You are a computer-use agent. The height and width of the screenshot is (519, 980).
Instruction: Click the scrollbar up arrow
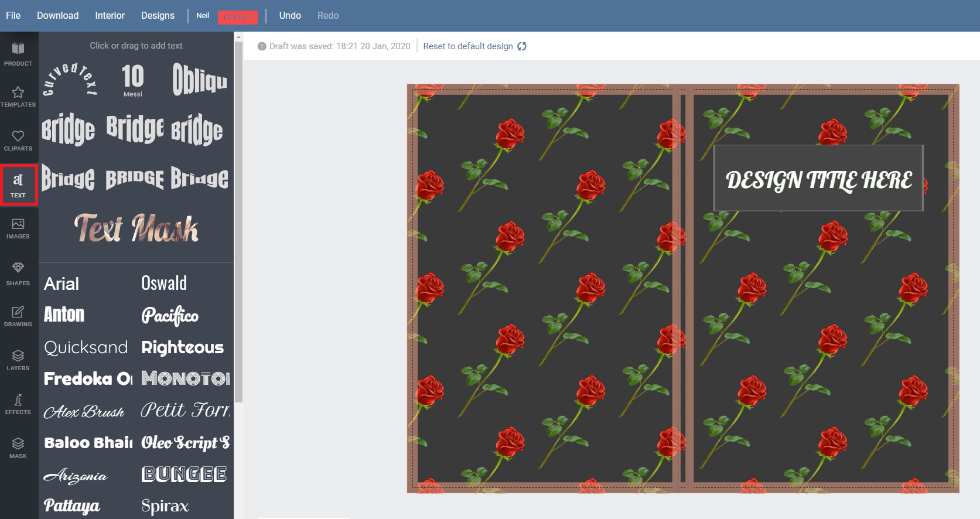[x=238, y=37]
